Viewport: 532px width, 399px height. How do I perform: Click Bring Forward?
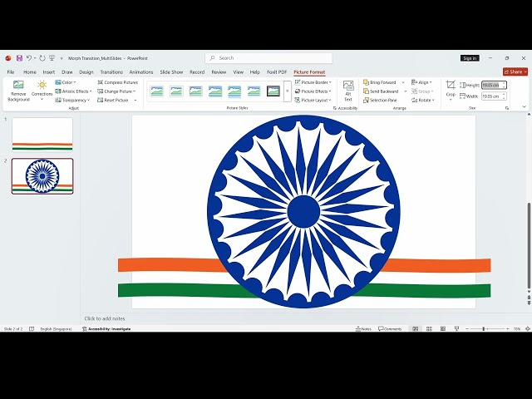click(380, 82)
